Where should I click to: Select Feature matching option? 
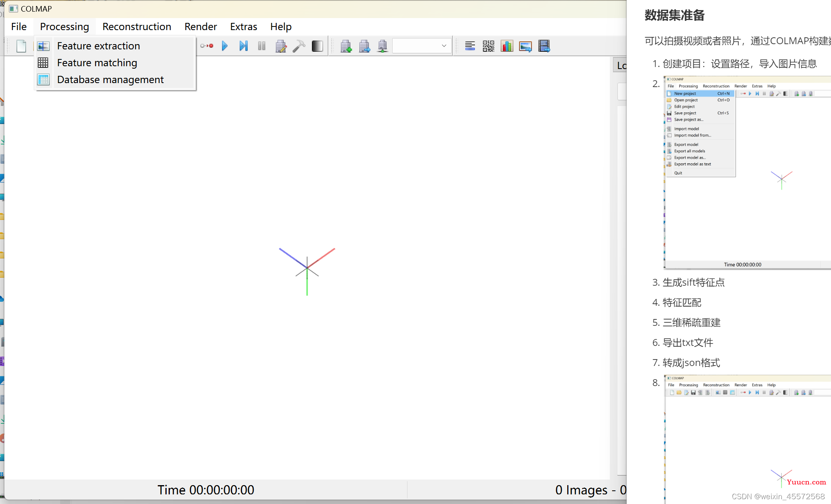click(x=97, y=62)
